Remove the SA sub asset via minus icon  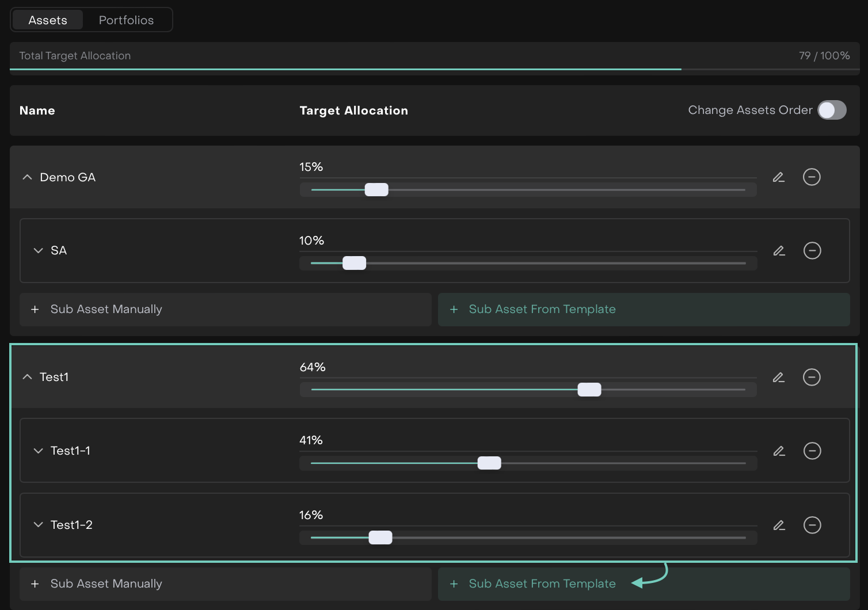point(812,251)
